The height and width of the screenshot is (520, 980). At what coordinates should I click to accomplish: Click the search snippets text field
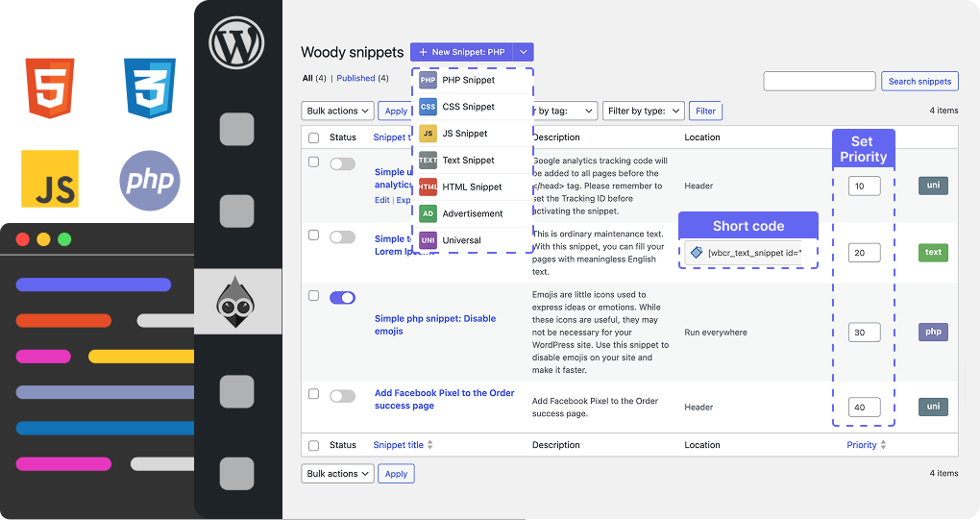(x=819, y=82)
